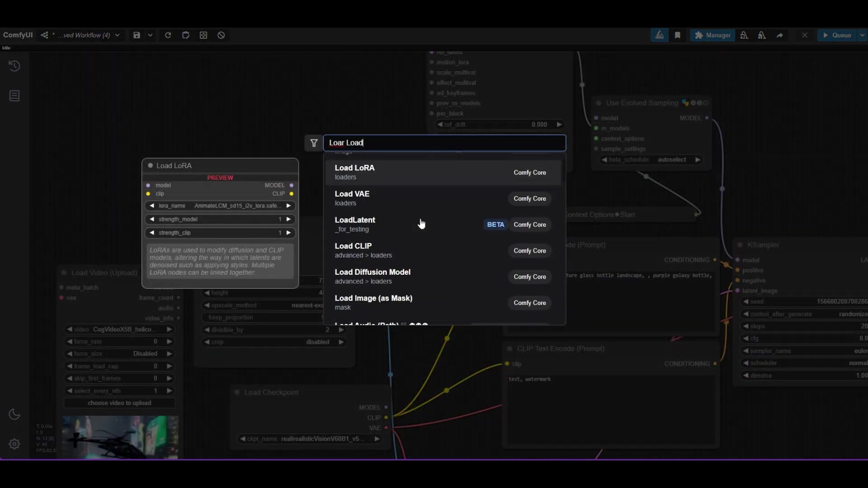Toggle dark theme moon icon

[14, 414]
